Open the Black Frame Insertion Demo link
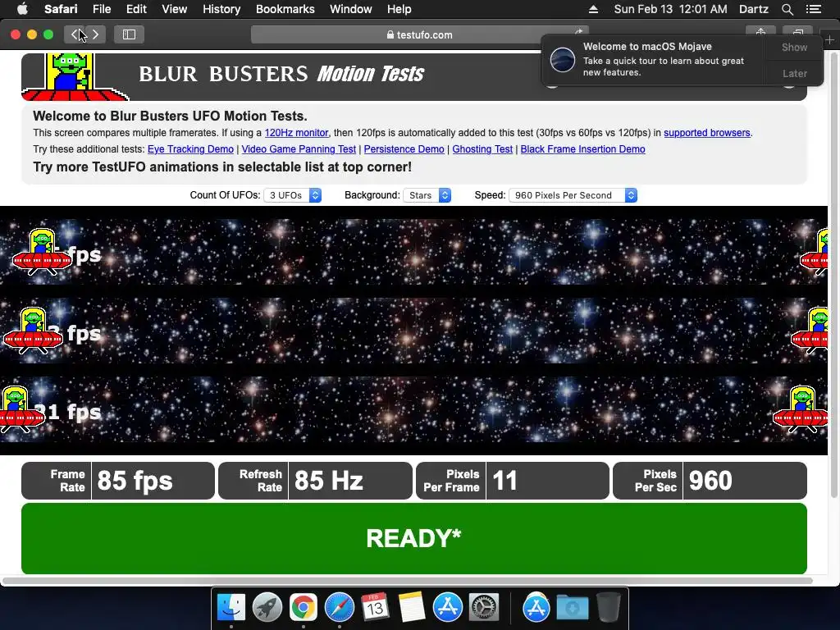 click(582, 149)
